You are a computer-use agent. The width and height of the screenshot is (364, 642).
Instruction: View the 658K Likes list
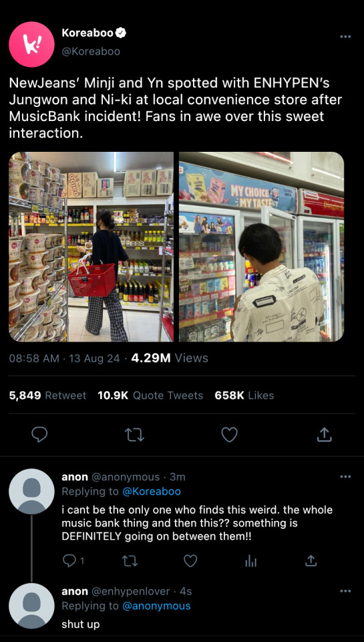(x=244, y=395)
